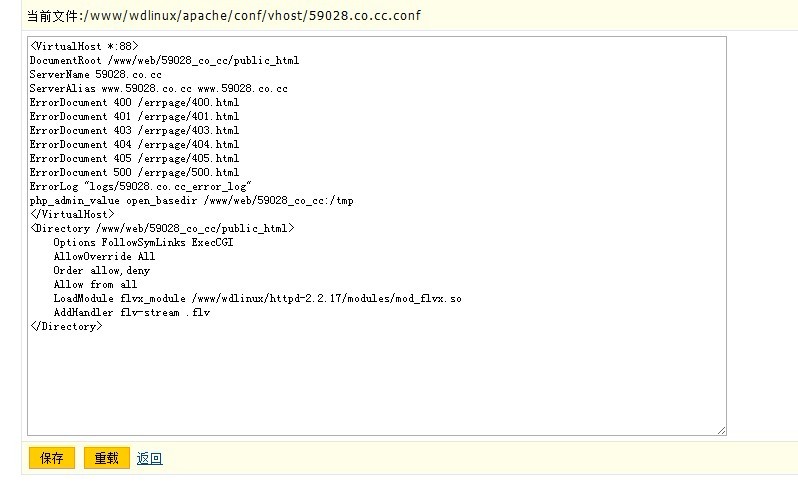Place cursor on php_admin_value open_basedir line
The width and height of the screenshot is (798, 486).
click(x=191, y=200)
